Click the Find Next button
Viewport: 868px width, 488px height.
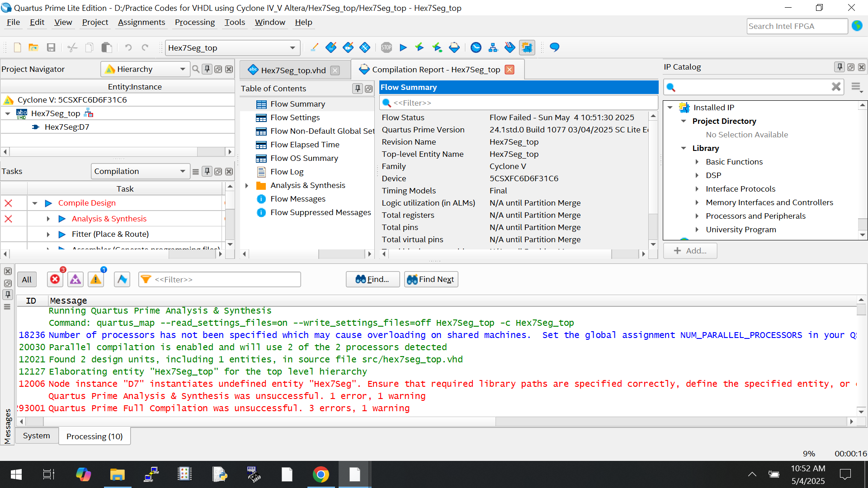click(431, 279)
